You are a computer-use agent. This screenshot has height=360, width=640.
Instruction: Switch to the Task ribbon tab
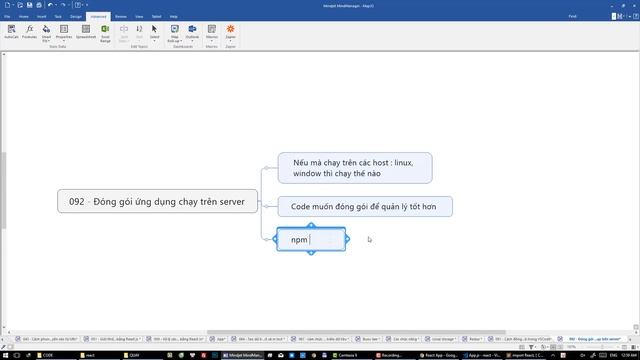(x=58, y=17)
